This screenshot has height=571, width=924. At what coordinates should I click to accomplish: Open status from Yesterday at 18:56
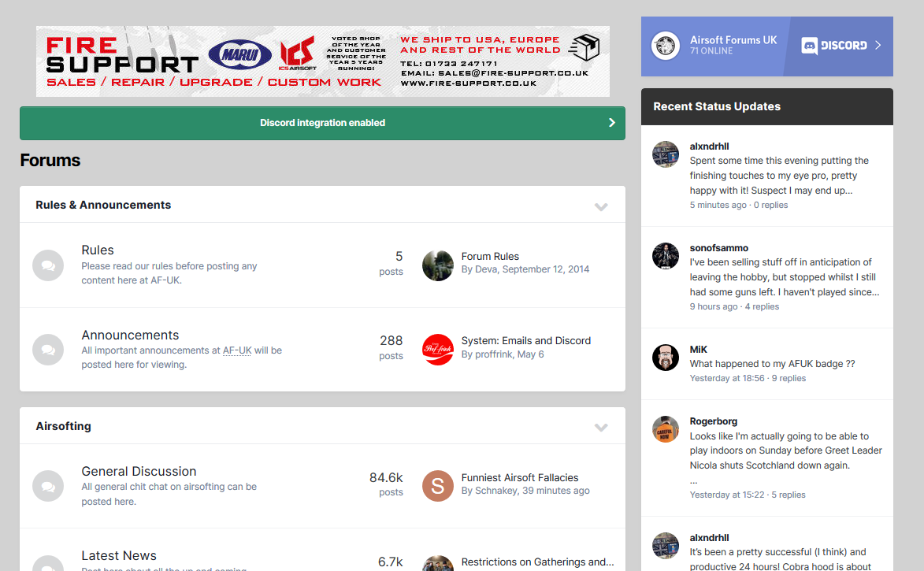pyautogui.click(x=727, y=378)
